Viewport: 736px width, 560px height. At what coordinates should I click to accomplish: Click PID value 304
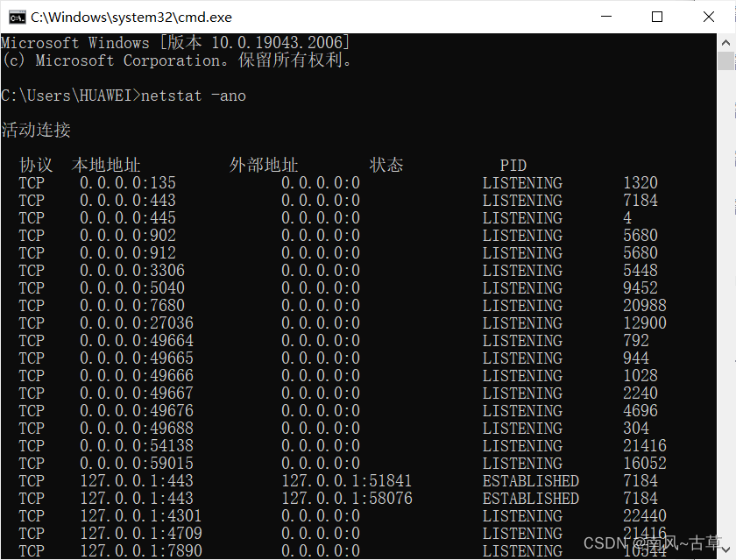[x=636, y=429]
